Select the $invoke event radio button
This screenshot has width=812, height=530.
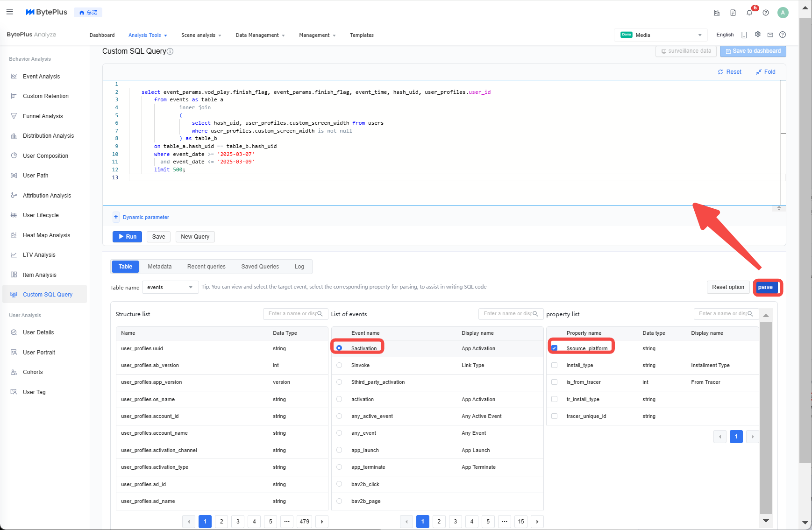point(339,365)
